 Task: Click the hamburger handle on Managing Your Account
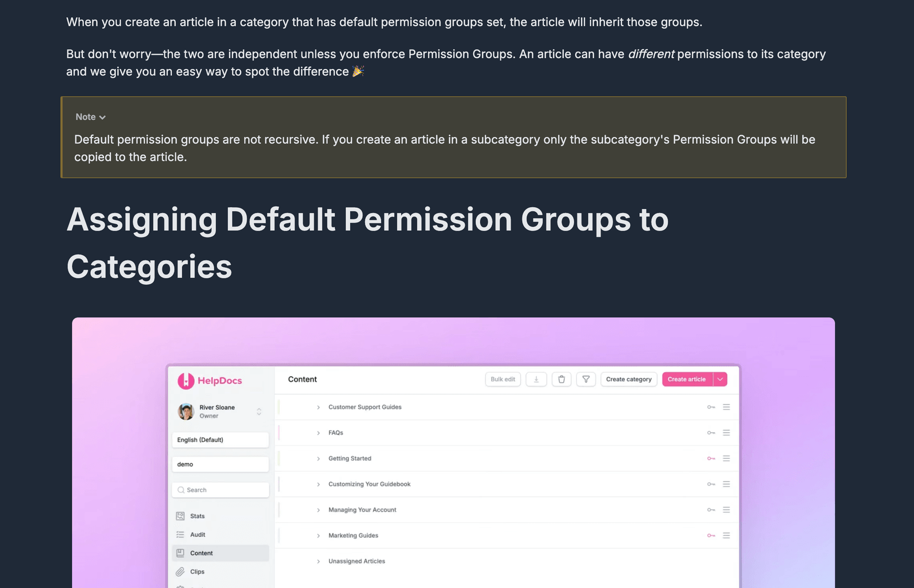coord(727,510)
